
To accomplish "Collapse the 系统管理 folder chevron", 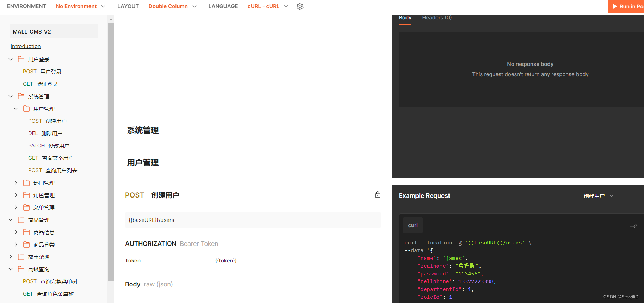I will pos(11,96).
